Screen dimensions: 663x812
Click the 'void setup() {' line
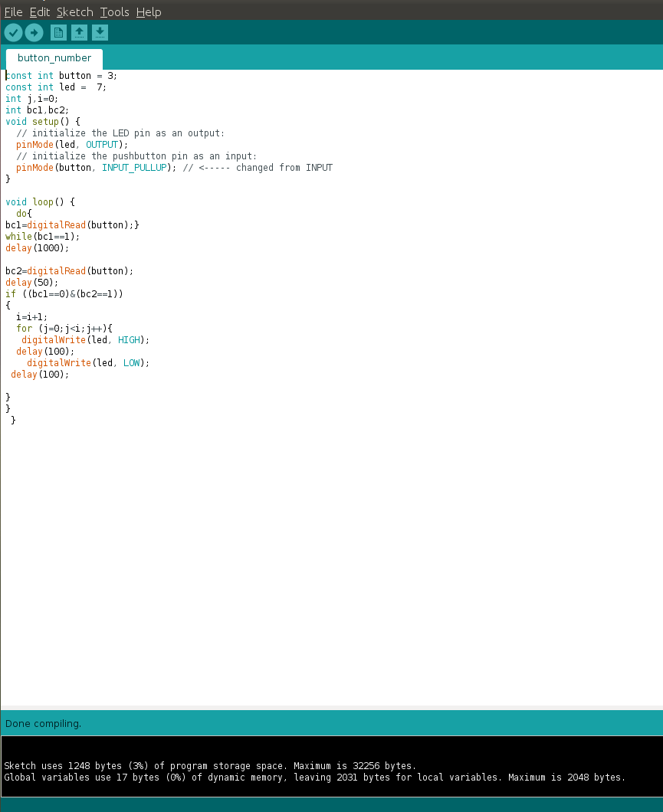[x=43, y=122]
